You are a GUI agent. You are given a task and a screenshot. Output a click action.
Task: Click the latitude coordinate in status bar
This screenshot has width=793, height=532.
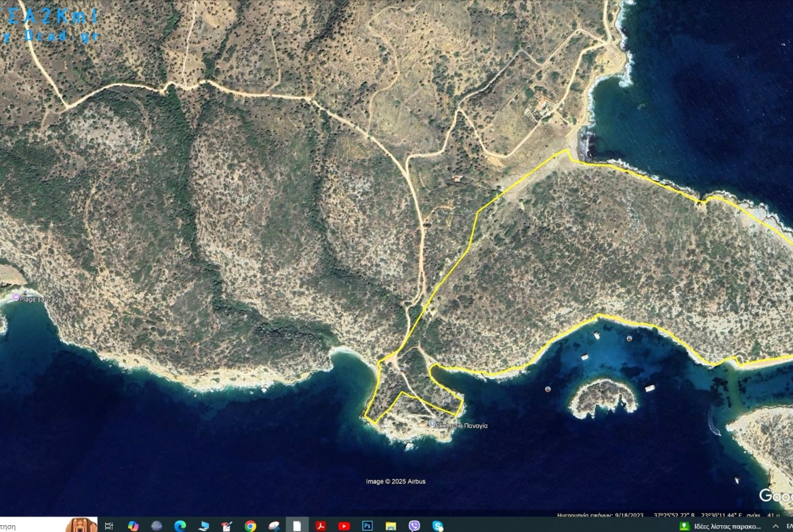tap(674, 515)
